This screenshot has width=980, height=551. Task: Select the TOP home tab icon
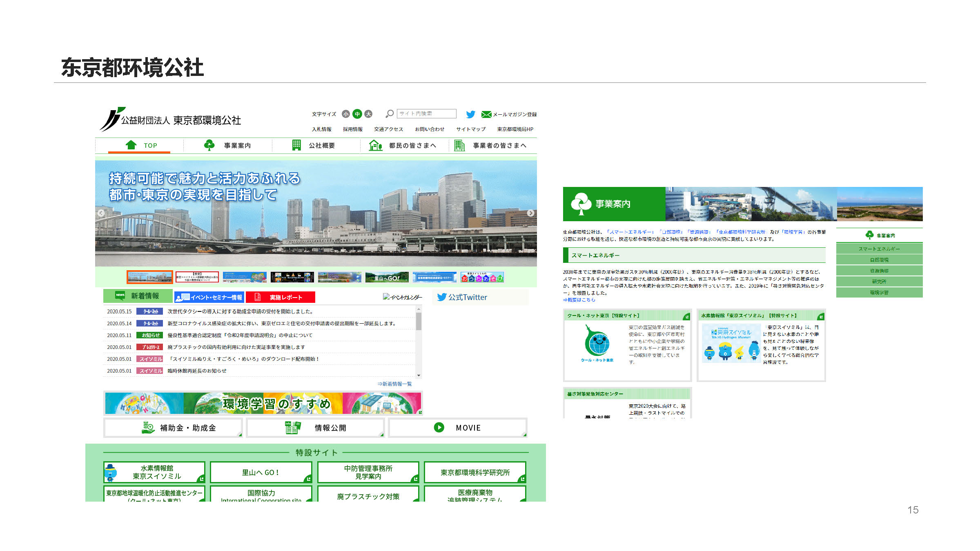[131, 145]
